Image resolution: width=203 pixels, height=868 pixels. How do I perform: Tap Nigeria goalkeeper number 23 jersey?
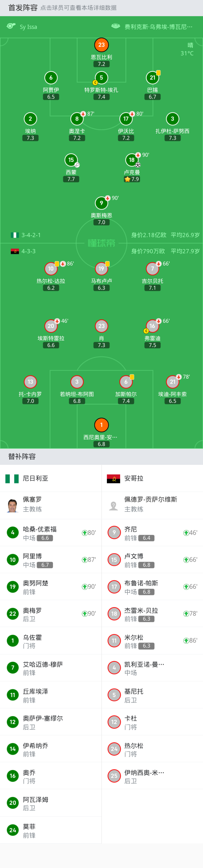[101, 45]
